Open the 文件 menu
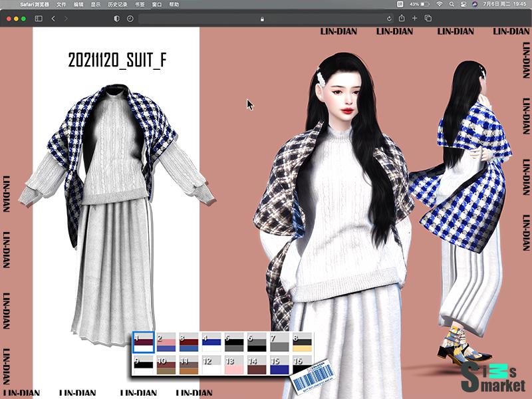 pos(62,5)
